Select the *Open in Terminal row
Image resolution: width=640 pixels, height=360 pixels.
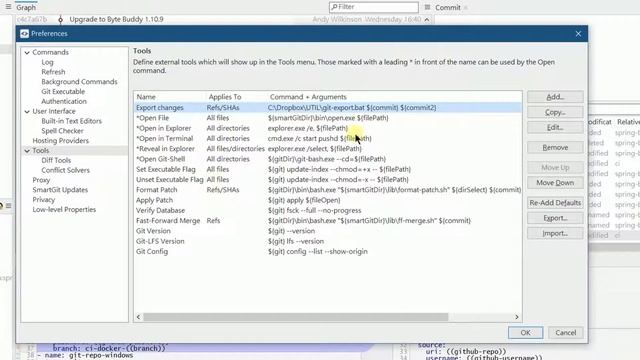pos(328,138)
